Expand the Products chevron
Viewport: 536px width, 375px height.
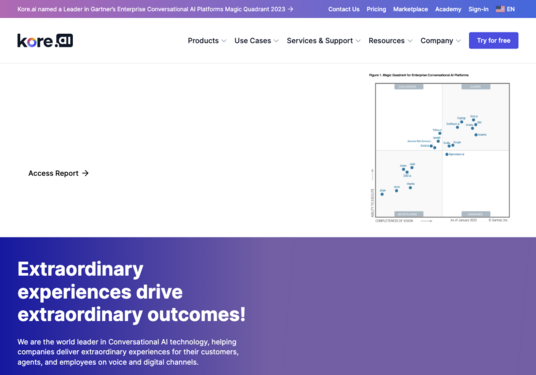point(224,41)
